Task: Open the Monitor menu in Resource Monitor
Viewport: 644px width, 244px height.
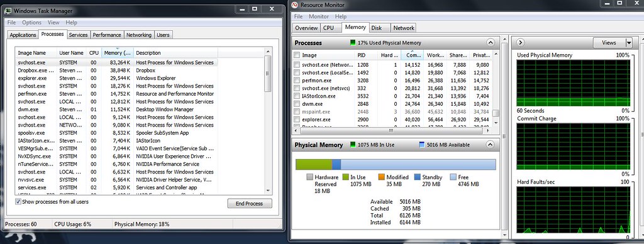Action: 319,16
